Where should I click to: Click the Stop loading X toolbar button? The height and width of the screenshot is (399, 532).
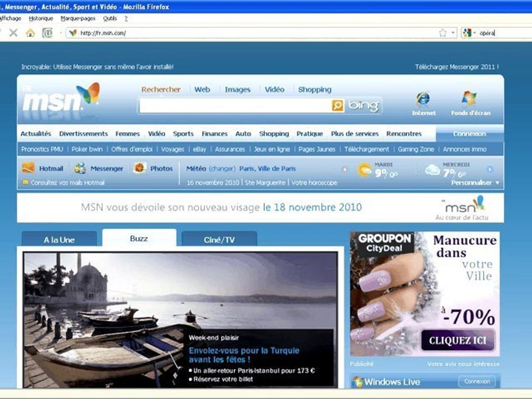13,33
